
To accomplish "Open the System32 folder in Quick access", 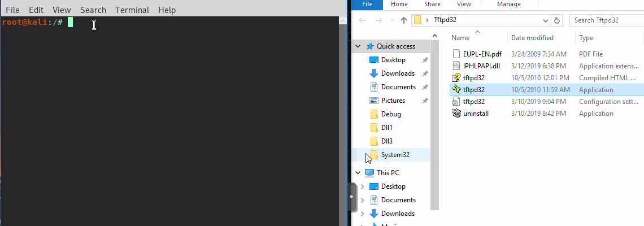I will click(x=395, y=155).
